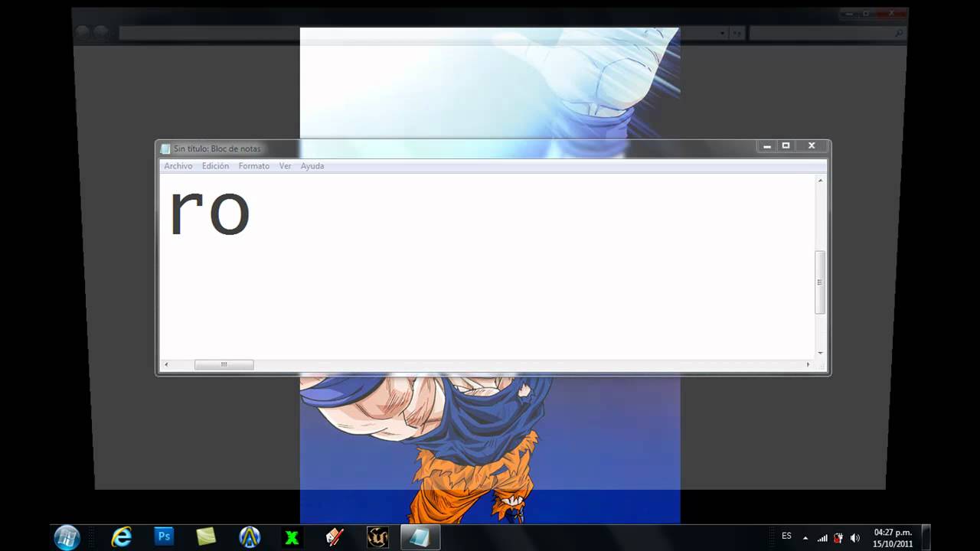This screenshot has width=980, height=551.
Task: Click the ES language indicator
Action: pos(786,536)
